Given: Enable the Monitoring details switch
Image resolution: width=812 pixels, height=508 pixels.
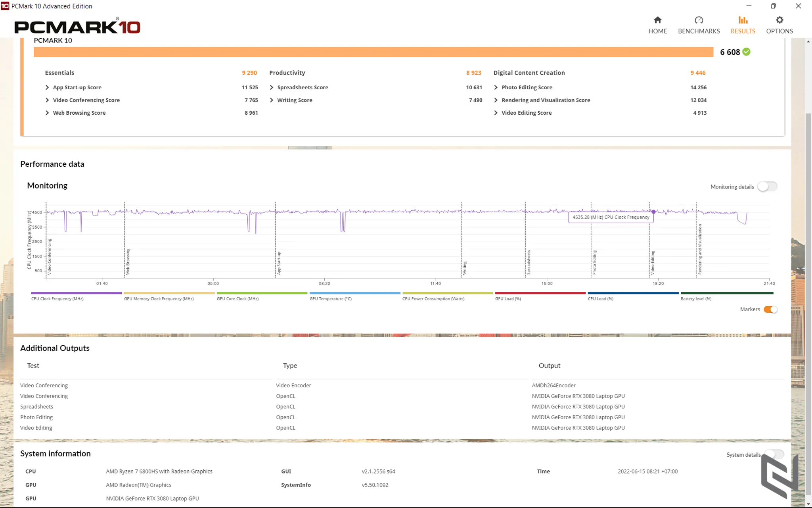Looking at the screenshot, I should pos(767,187).
